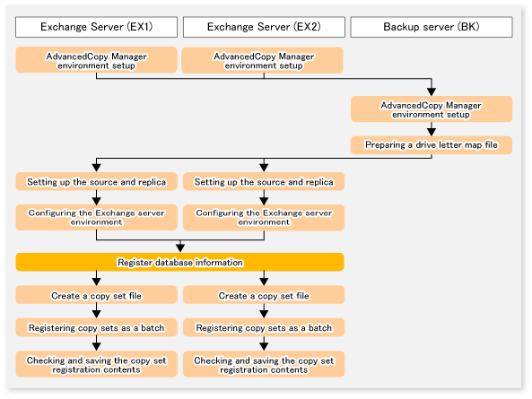Screen dimensions: 532x399
Task: Select Backup server AdvancedCopy Manager environment setup box
Action: pos(432,109)
